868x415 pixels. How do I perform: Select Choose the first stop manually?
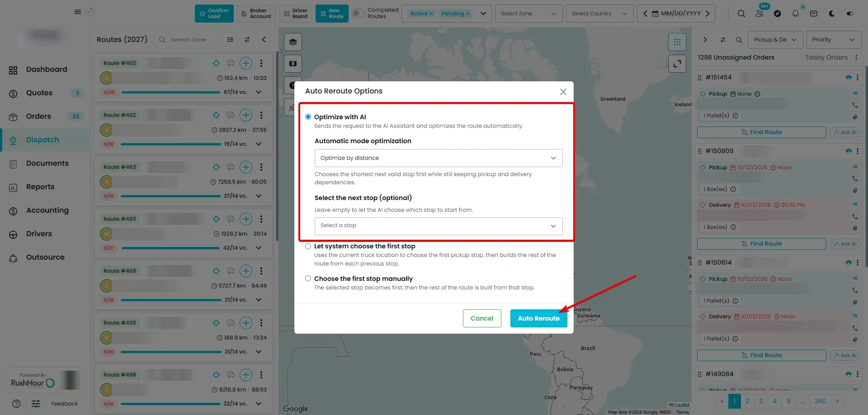pos(308,279)
